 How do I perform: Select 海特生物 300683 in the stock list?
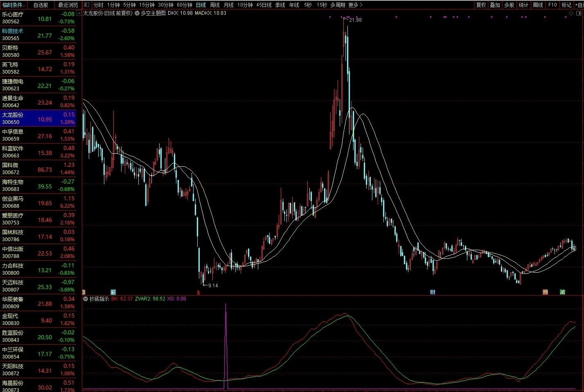(38, 185)
